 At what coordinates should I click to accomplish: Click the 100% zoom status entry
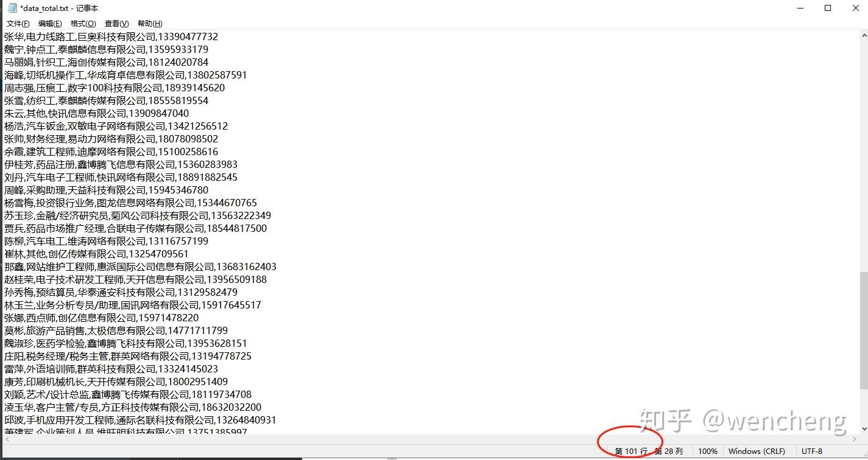coord(707,451)
